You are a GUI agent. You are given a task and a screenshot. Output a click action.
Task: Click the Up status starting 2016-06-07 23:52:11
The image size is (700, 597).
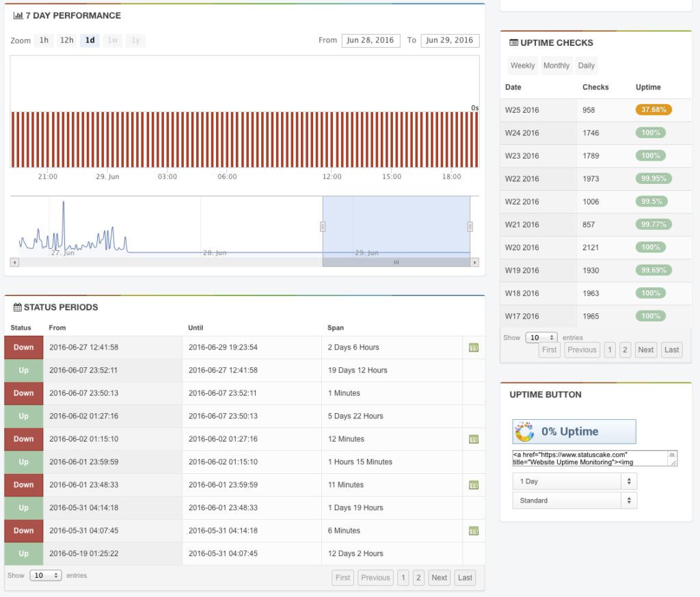point(24,370)
